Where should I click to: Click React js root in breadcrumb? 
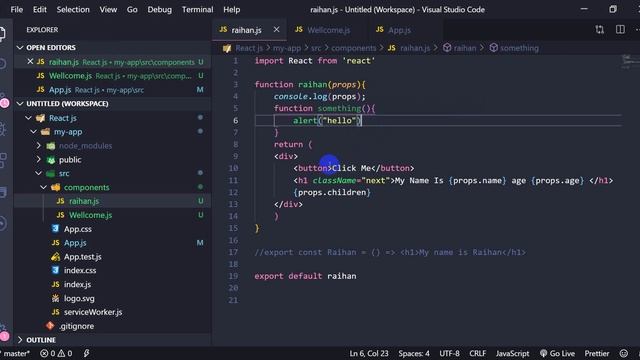[243, 48]
